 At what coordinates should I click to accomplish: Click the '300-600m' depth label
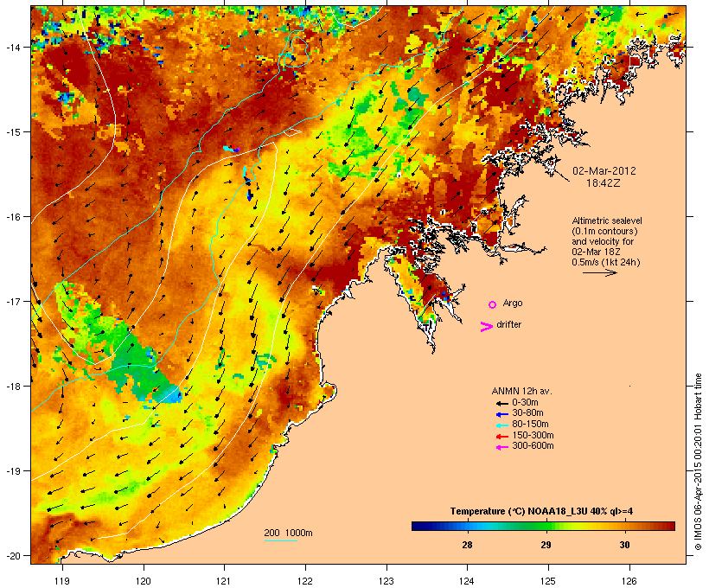coord(533,445)
